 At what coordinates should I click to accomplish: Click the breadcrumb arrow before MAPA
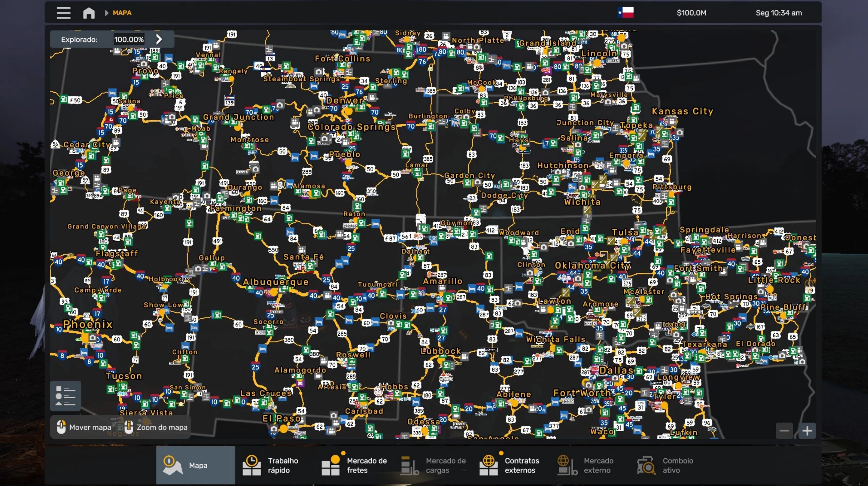pyautogui.click(x=106, y=13)
